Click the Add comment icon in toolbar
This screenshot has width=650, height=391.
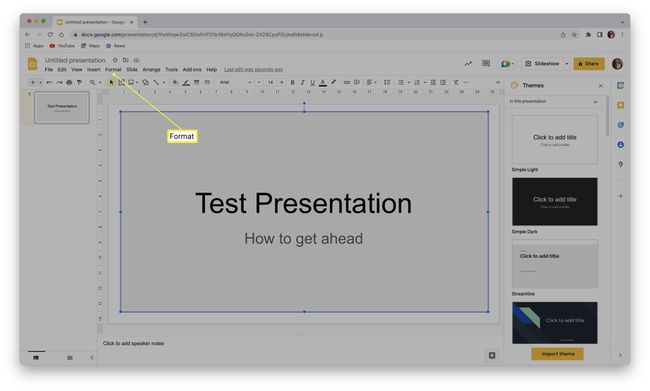coord(357,83)
